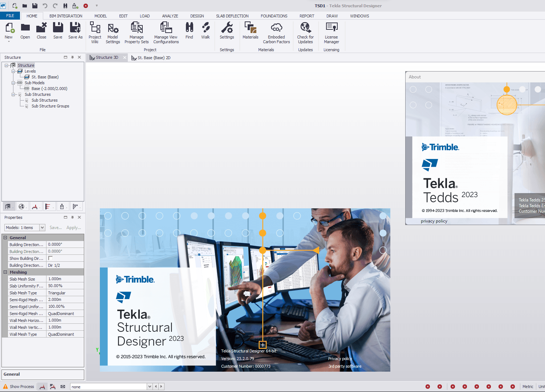Image resolution: width=545 pixels, height=392 pixels.
Task: Select the Base (-2.000/2.000) sub model
Action: tap(49, 89)
